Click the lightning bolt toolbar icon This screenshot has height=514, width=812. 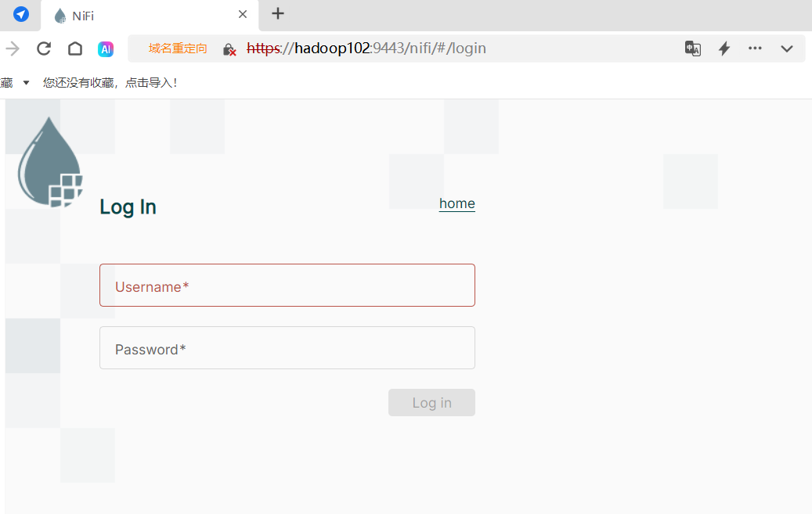point(724,49)
